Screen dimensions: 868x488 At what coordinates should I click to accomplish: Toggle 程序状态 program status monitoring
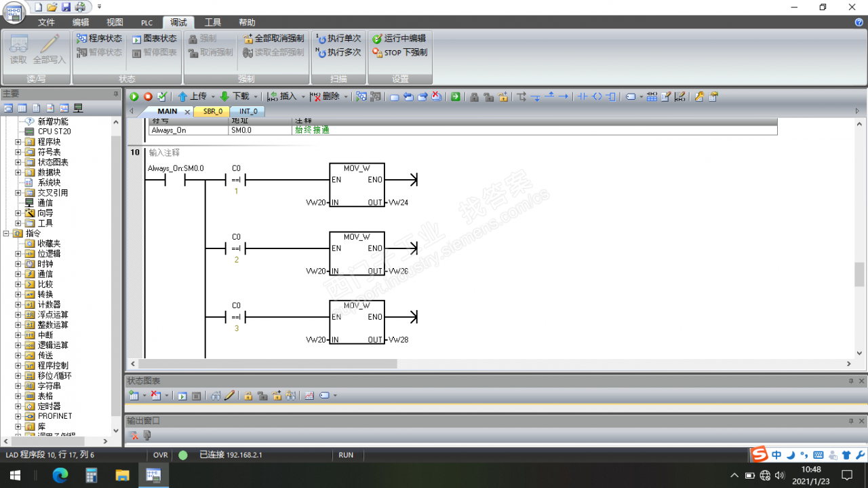click(99, 39)
